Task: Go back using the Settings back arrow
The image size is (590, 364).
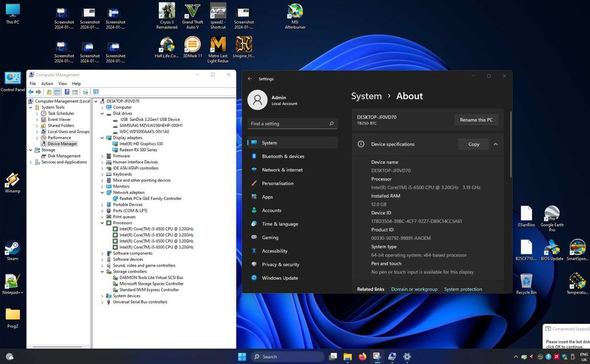Action: click(x=250, y=78)
